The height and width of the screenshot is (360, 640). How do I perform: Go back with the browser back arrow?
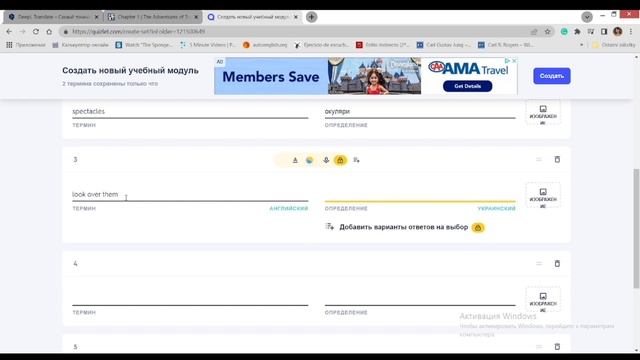pos(9,31)
